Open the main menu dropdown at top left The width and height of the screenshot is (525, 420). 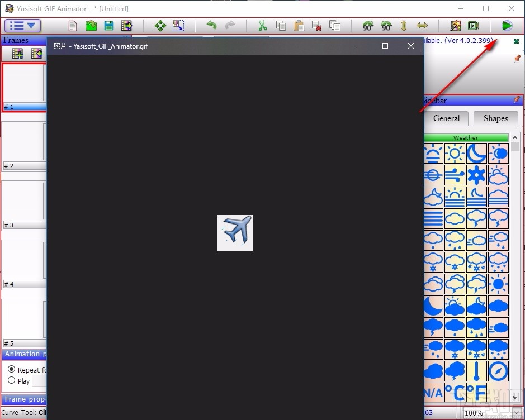[x=22, y=25]
